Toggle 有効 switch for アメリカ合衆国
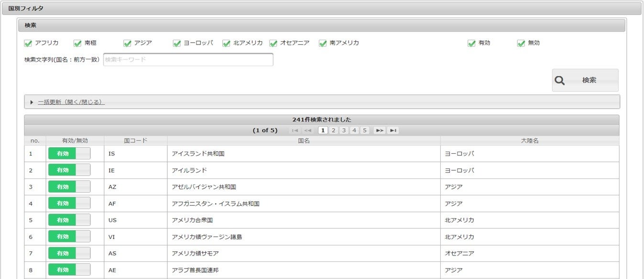Viewport: 644px width, 279px height. pos(69,220)
